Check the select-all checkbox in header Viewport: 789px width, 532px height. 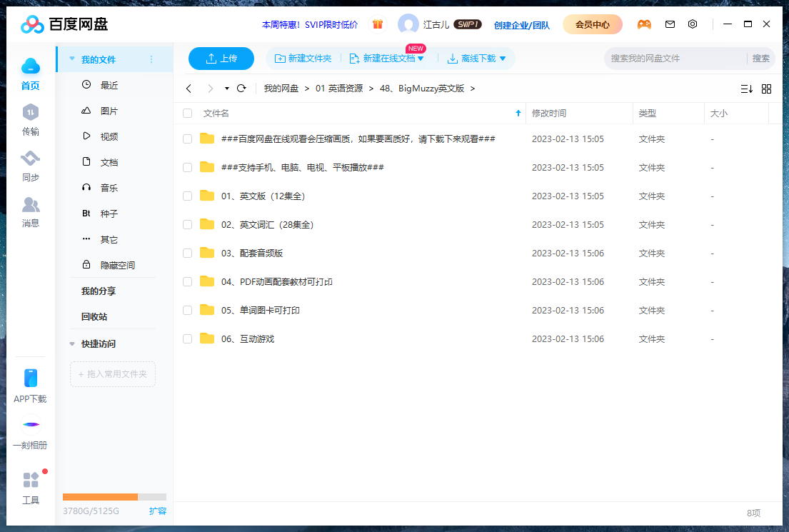click(x=187, y=113)
